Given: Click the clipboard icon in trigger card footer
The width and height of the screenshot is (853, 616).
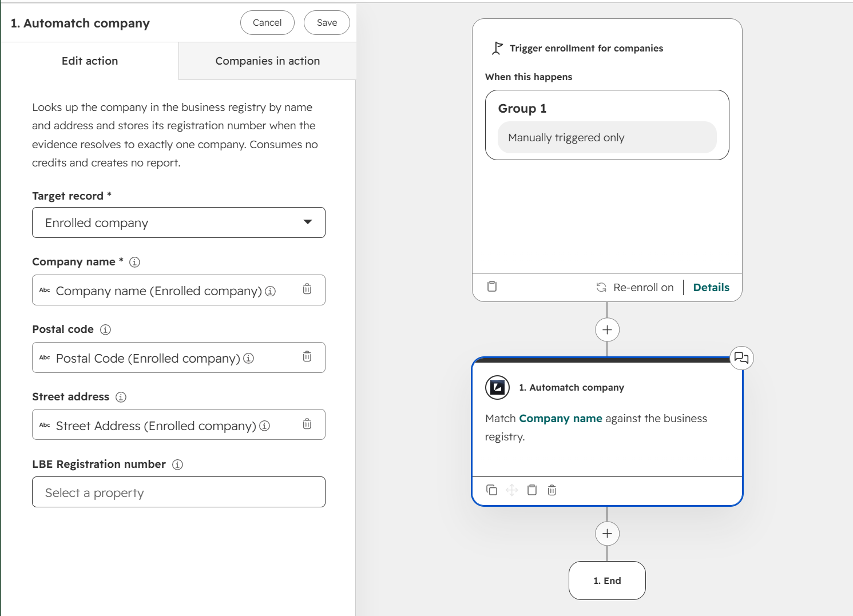Looking at the screenshot, I should point(492,287).
